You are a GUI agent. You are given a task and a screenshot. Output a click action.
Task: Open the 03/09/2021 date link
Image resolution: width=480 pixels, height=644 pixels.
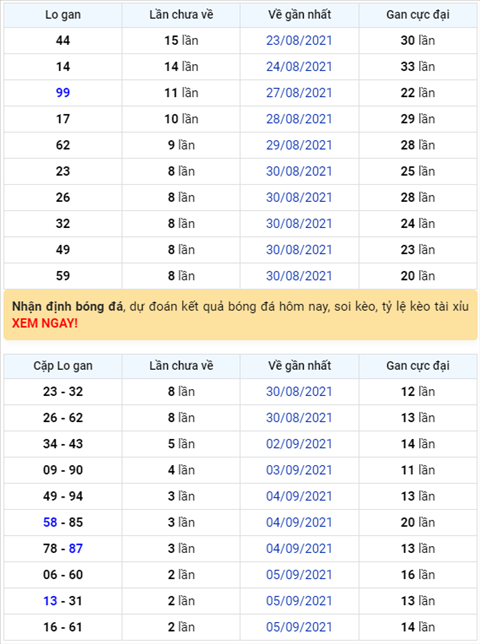[299, 470]
